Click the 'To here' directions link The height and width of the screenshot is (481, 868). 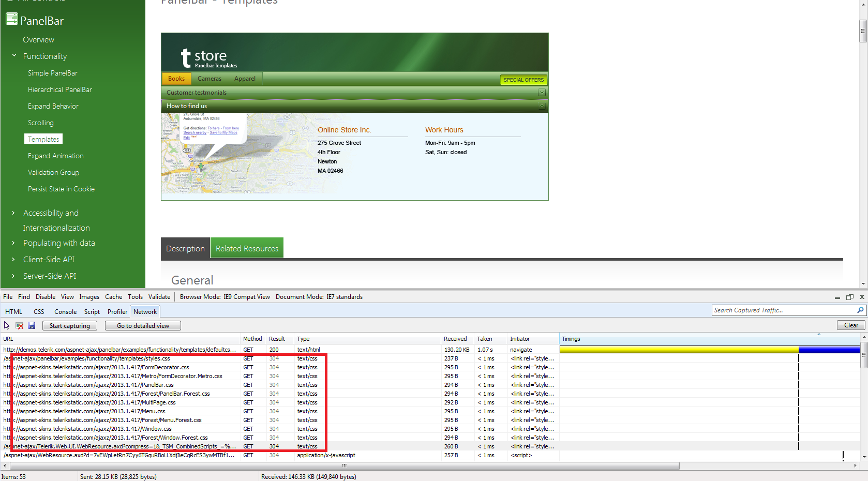pos(214,128)
